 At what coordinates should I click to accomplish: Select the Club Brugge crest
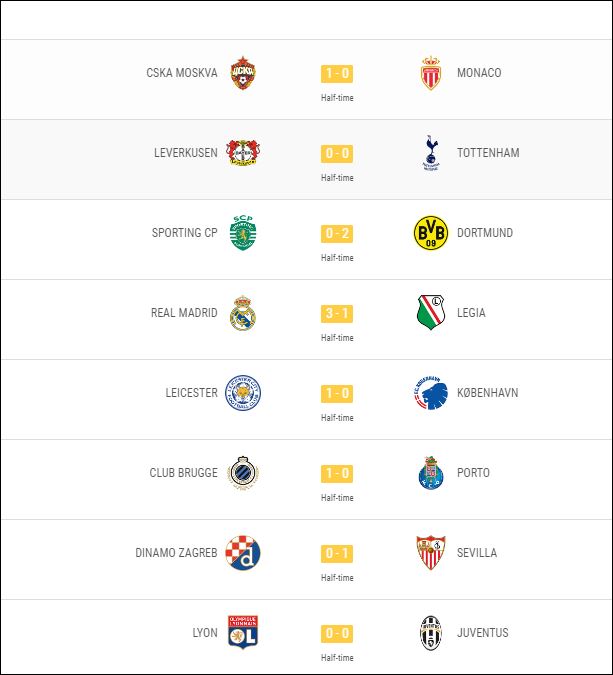(x=244, y=473)
